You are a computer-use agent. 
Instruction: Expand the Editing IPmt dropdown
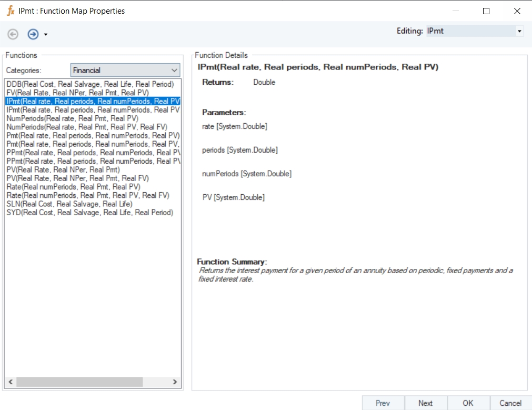click(x=519, y=32)
